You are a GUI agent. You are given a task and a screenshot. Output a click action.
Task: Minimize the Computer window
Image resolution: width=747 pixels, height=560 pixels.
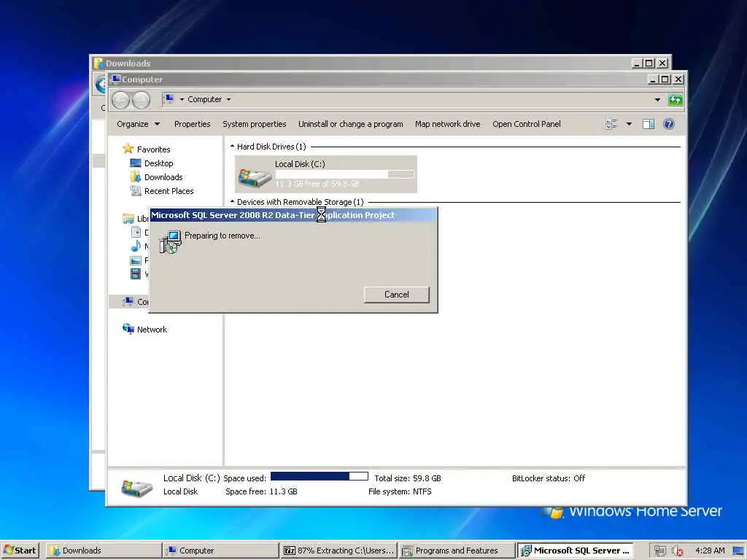click(653, 79)
